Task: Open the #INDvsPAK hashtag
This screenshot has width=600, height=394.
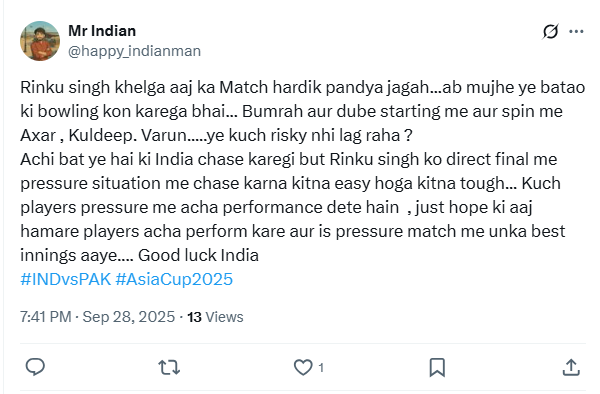Action: coord(65,279)
